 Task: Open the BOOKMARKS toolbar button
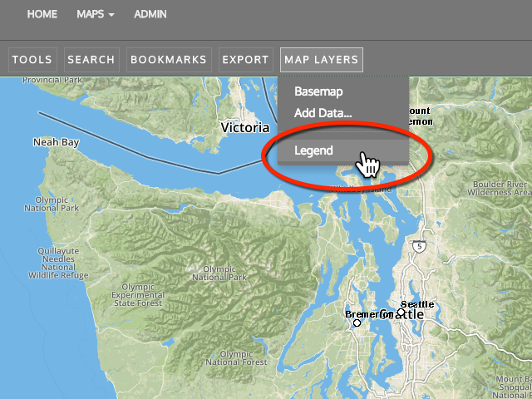point(169,60)
